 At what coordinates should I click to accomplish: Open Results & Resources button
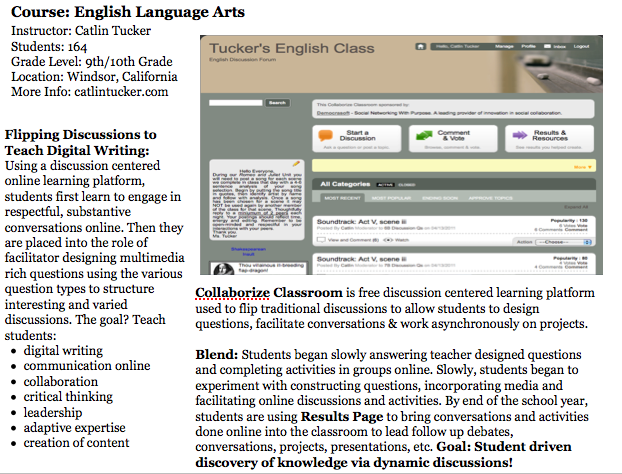(549, 138)
